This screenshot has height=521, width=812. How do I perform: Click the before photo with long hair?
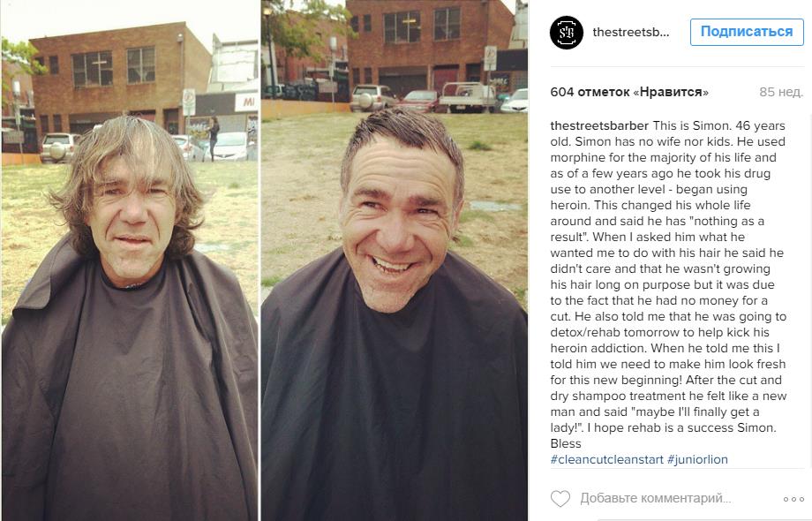tap(130, 260)
